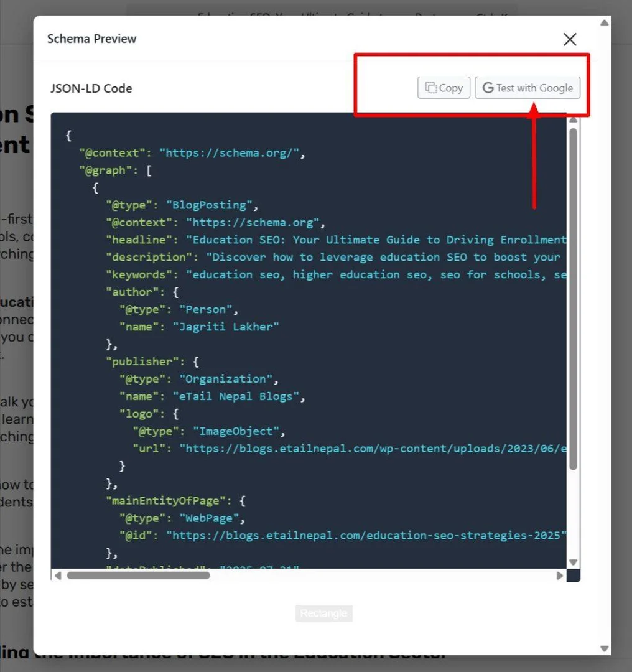Click the code box scroll-right arrow
The width and height of the screenshot is (632, 672).
(559, 576)
